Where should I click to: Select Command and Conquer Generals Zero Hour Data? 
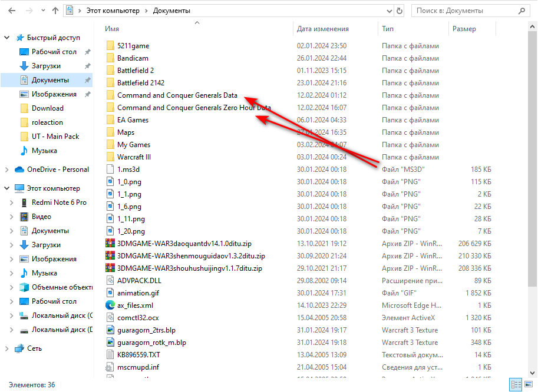[194, 108]
